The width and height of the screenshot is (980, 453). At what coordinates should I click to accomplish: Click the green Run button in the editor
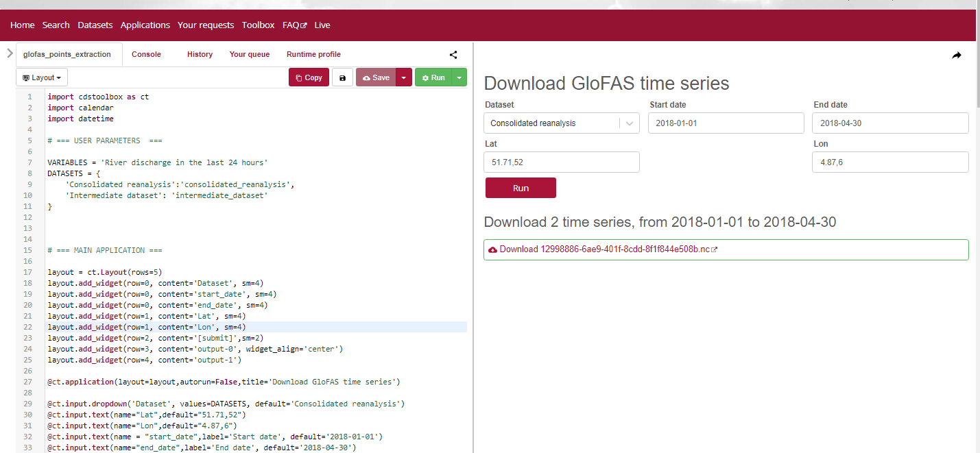pyautogui.click(x=433, y=77)
